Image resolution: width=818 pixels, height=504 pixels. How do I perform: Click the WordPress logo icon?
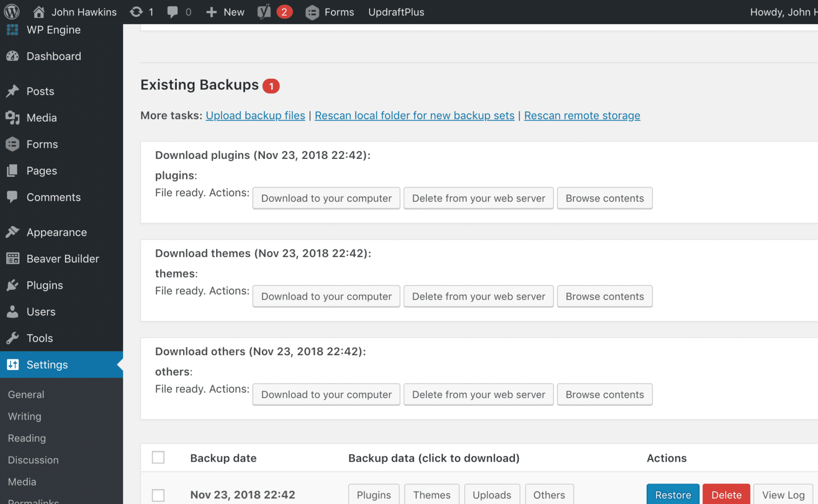point(12,12)
